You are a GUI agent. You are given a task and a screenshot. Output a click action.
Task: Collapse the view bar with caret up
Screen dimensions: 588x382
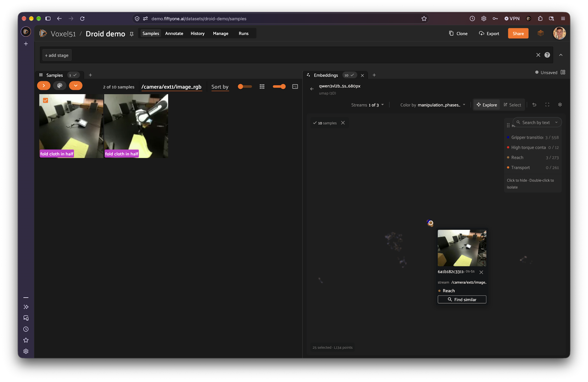click(x=561, y=55)
